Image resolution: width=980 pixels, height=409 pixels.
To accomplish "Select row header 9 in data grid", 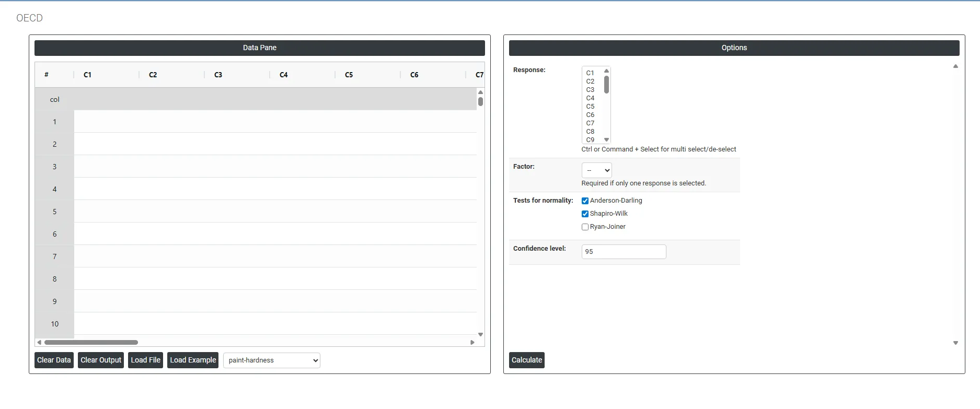I will click(54, 301).
